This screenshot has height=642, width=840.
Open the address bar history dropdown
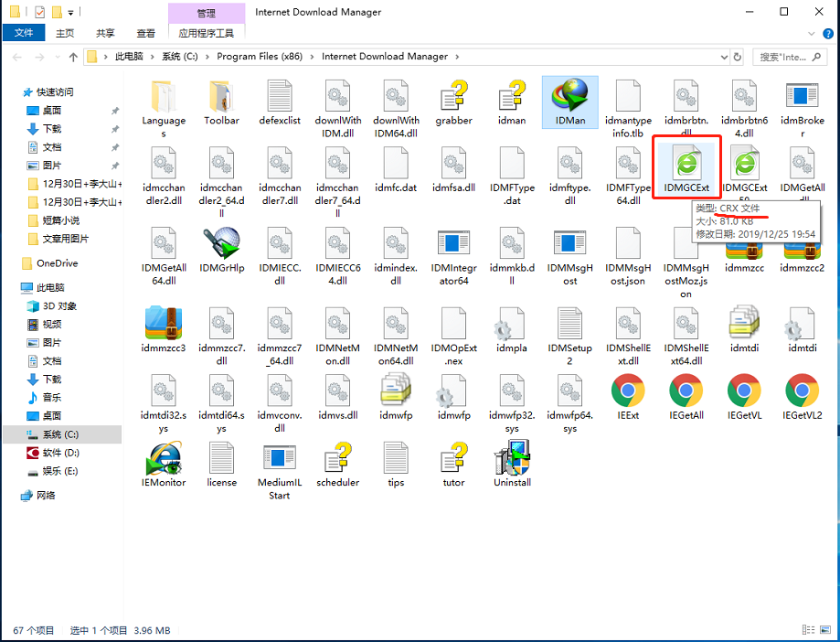[724, 57]
